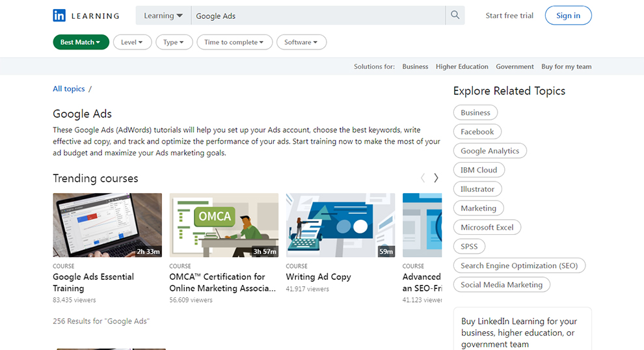Select Social Media Marketing topic
This screenshot has width=644, height=350.
coord(502,285)
